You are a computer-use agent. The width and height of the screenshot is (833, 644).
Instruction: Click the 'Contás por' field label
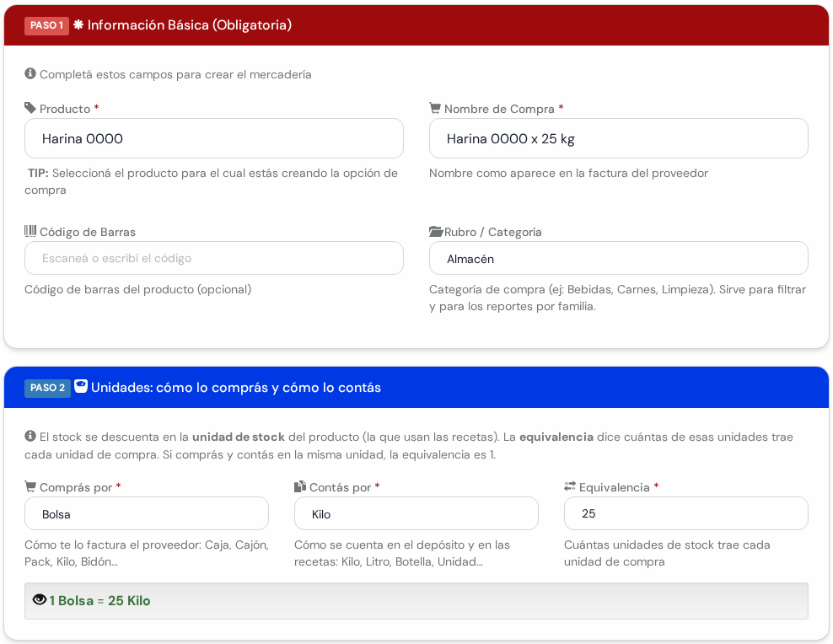tap(340, 487)
